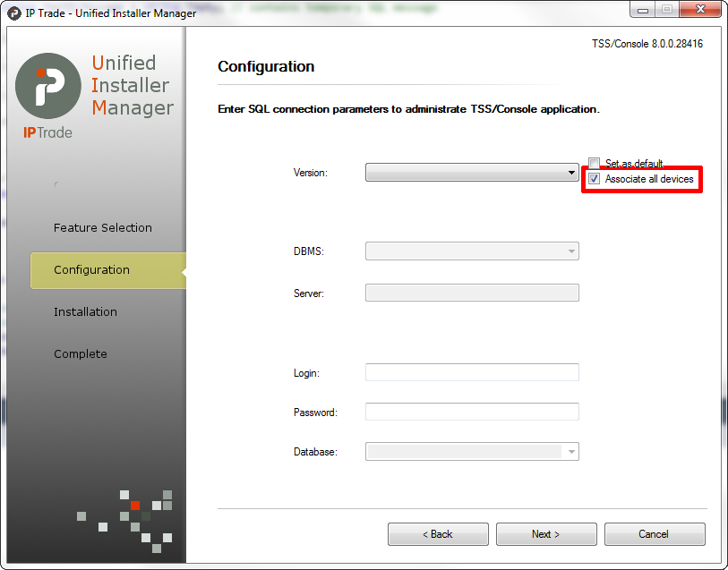Close the Unified Installer Manager window
The width and height of the screenshot is (728, 570).
click(x=701, y=9)
